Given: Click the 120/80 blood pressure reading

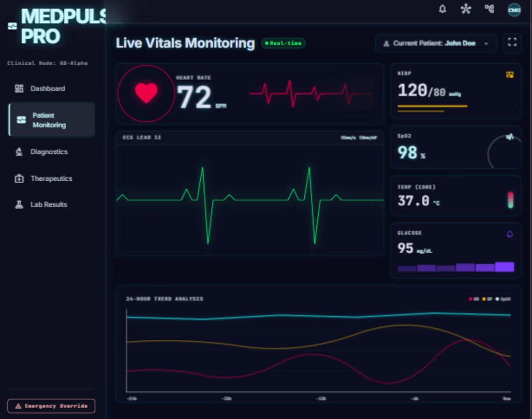Looking at the screenshot, I should pyautogui.click(x=421, y=90).
